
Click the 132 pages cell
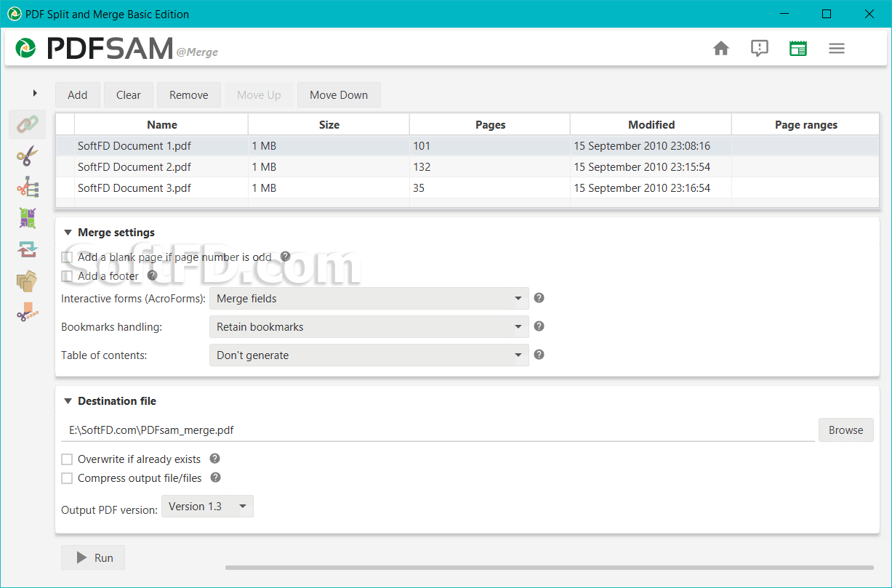(x=490, y=167)
